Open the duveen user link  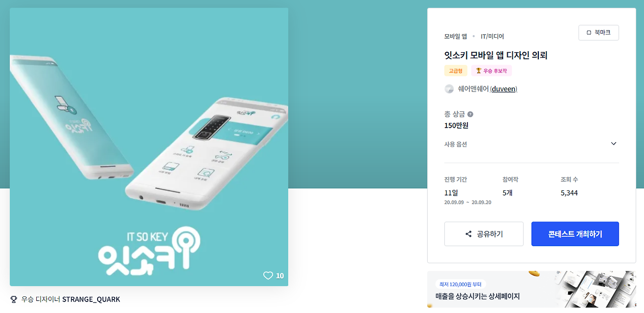(504, 89)
